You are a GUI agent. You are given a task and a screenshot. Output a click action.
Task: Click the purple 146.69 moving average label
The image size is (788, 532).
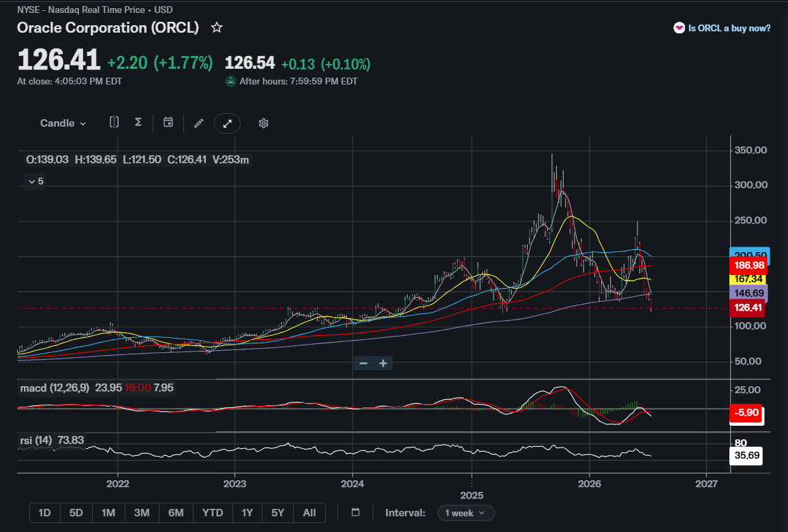point(748,293)
